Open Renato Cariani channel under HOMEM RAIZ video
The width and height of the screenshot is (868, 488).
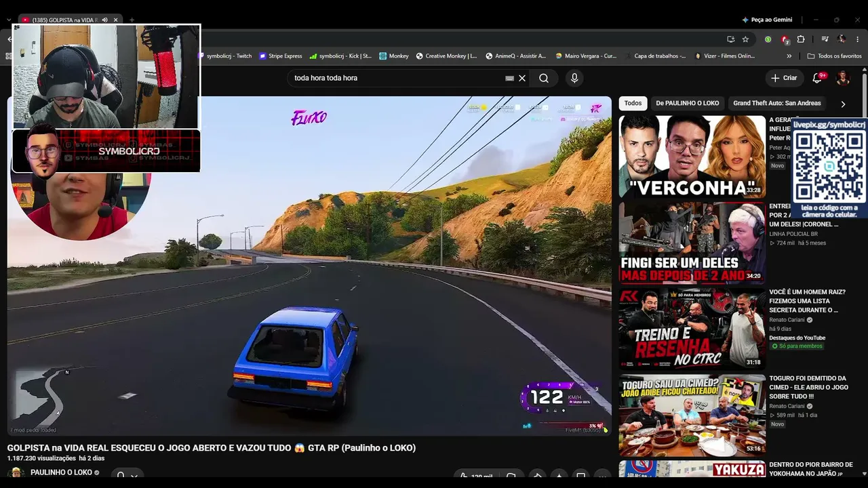coord(786,320)
